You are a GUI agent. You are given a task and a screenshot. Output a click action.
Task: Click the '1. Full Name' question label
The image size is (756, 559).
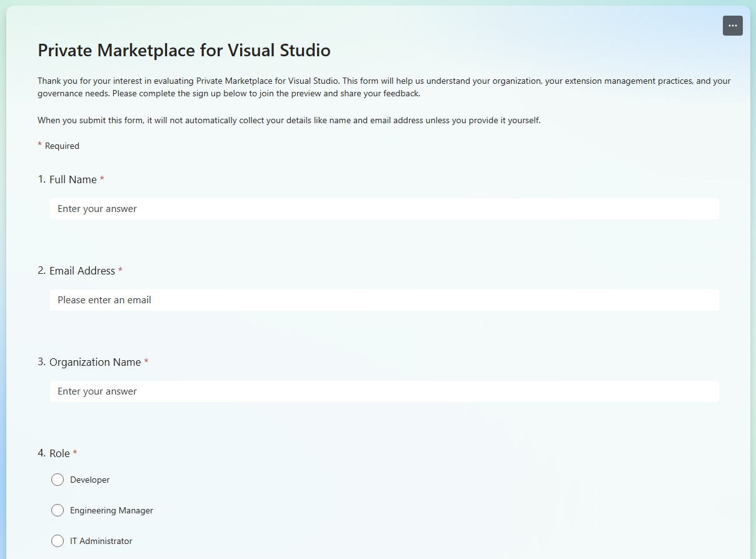click(x=71, y=179)
